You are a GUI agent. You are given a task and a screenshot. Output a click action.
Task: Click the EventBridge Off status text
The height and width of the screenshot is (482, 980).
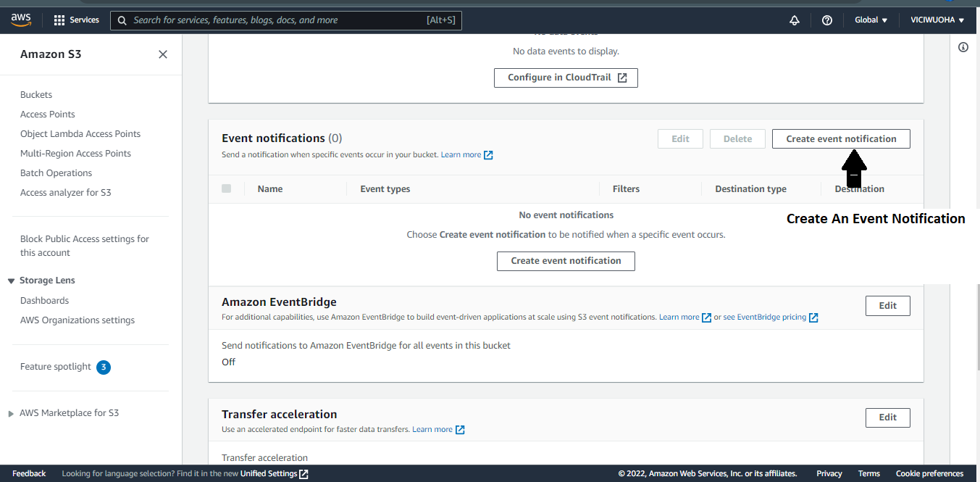click(228, 362)
